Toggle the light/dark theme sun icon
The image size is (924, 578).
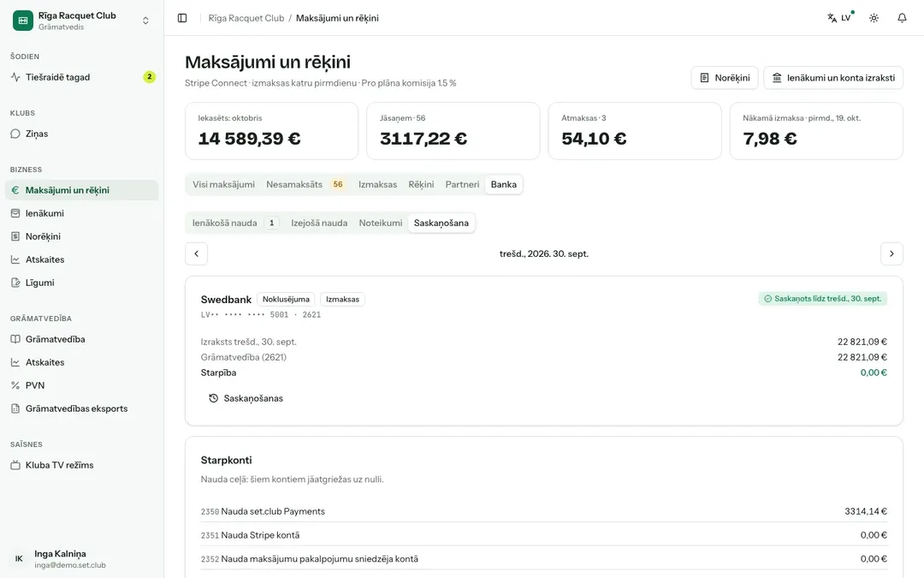(874, 18)
